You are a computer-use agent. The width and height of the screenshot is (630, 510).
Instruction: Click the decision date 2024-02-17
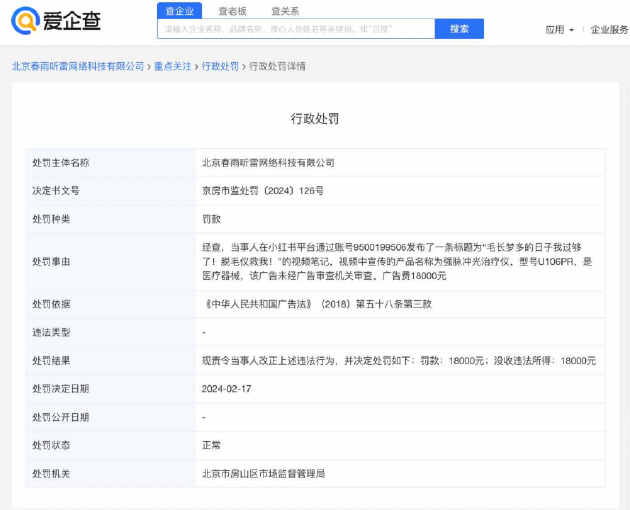(x=225, y=388)
